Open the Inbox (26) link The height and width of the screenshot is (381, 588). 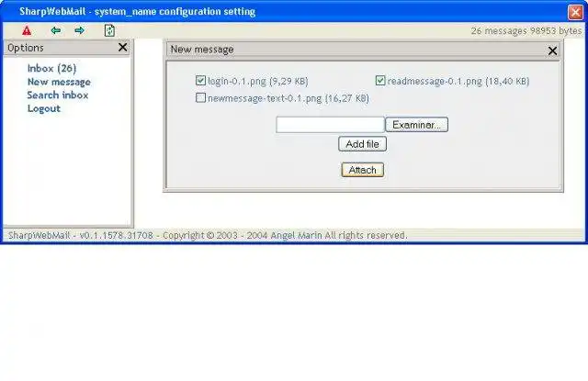click(x=51, y=69)
